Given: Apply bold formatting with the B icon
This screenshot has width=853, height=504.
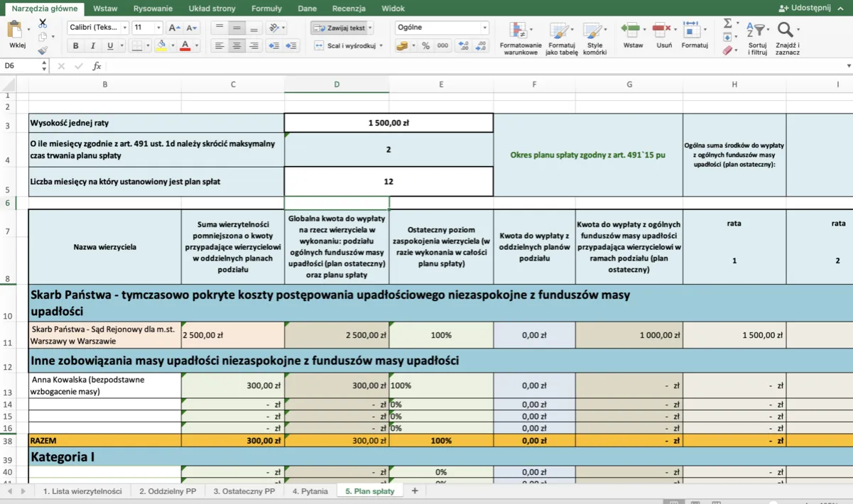Looking at the screenshot, I should (x=75, y=45).
